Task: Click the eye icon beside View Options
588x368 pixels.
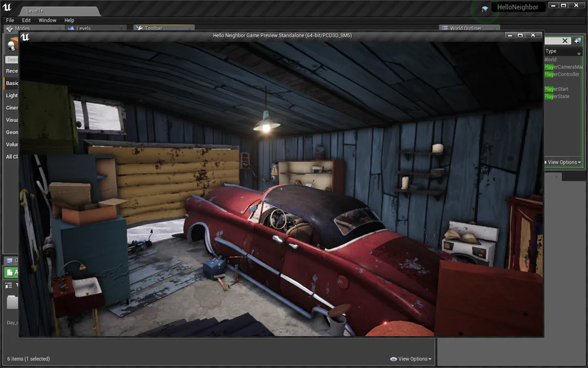Action: pos(393,359)
